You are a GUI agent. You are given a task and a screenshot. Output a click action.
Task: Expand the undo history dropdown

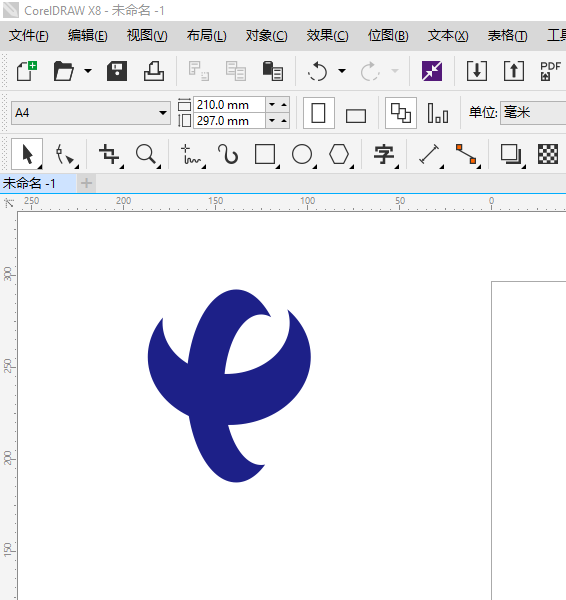tap(342, 71)
